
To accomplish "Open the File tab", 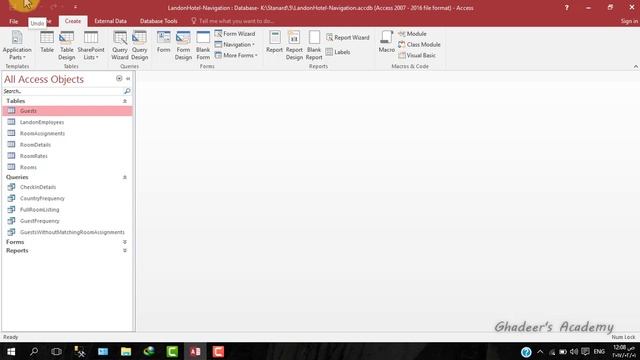I will pyautogui.click(x=13, y=21).
